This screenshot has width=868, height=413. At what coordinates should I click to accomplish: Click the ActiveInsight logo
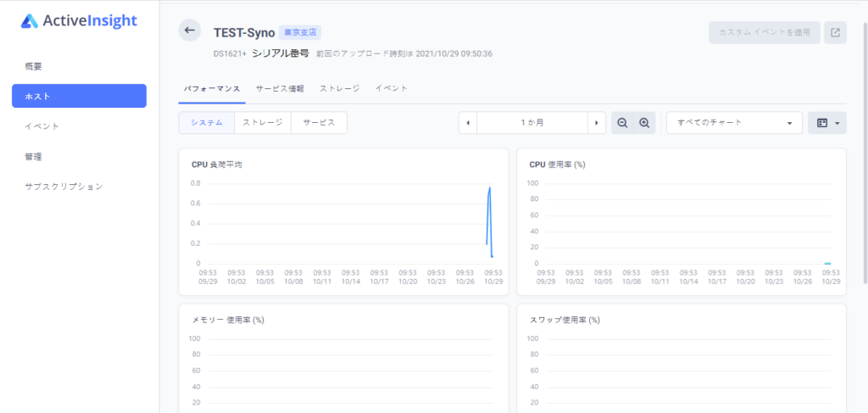79,21
